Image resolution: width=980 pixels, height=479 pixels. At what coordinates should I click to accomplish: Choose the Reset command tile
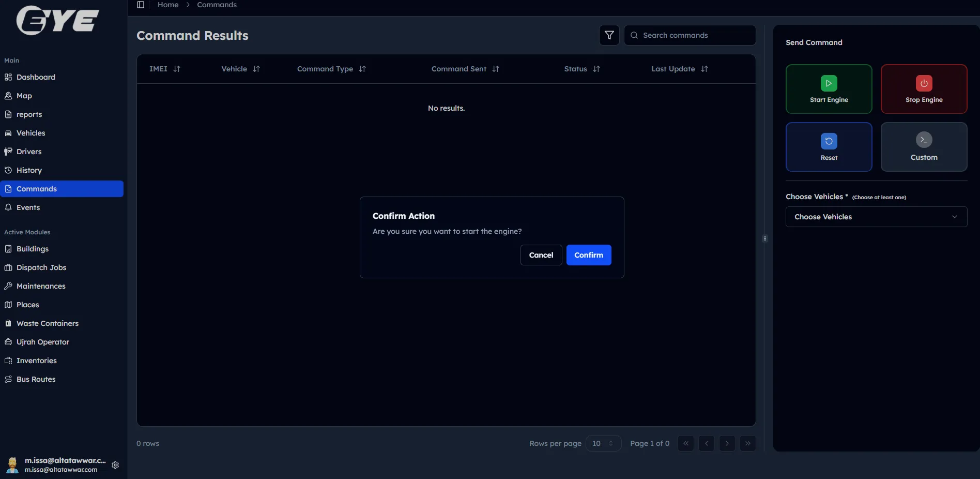(x=829, y=147)
